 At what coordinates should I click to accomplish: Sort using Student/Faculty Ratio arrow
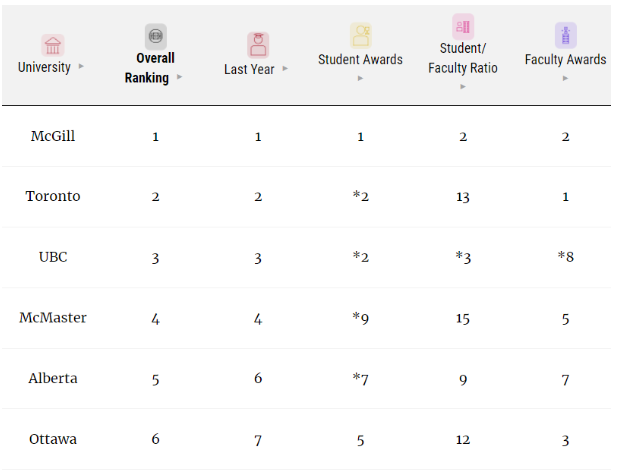(463, 87)
